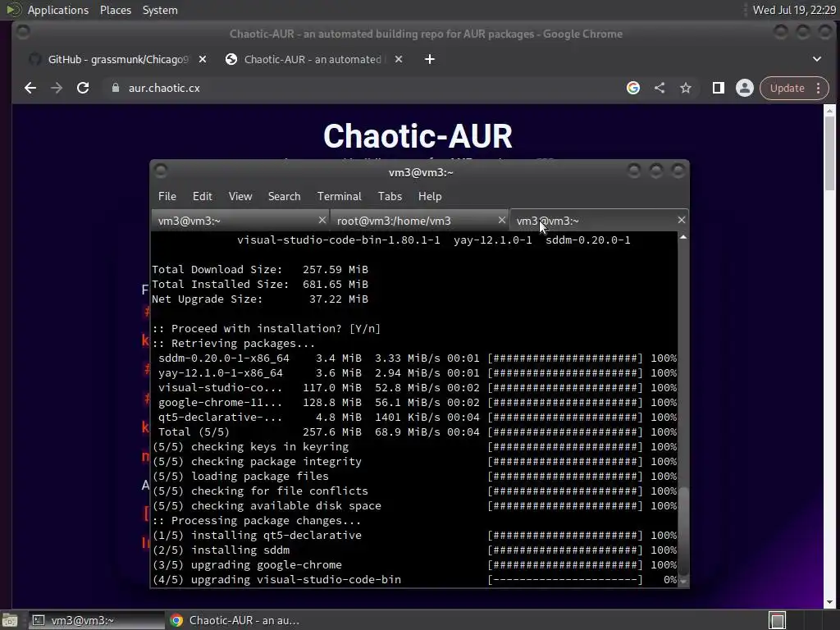
Task: Go forward in the Chrome browser
Action: (x=57, y=88)
